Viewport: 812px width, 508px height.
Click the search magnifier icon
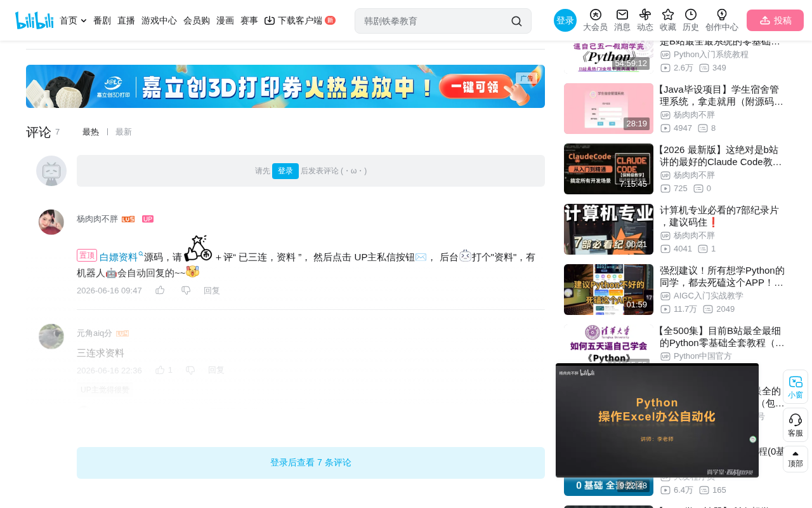[516, 21]
